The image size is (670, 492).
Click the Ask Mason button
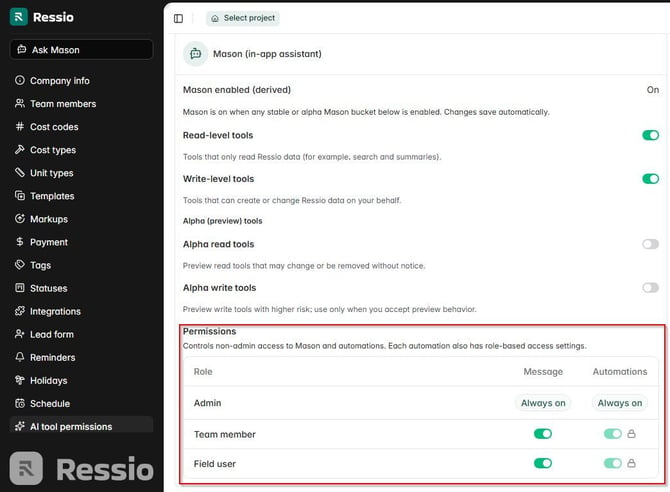pyautogui.click(x=82, y=50)
